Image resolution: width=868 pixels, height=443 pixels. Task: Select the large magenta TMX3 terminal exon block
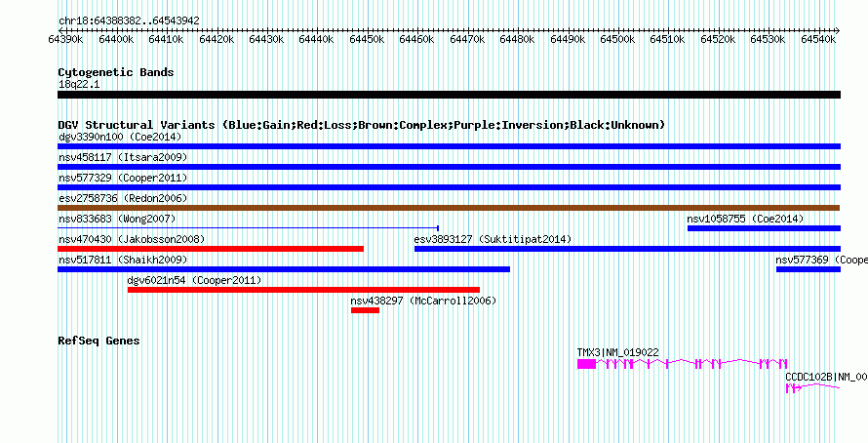coord(586,364)
